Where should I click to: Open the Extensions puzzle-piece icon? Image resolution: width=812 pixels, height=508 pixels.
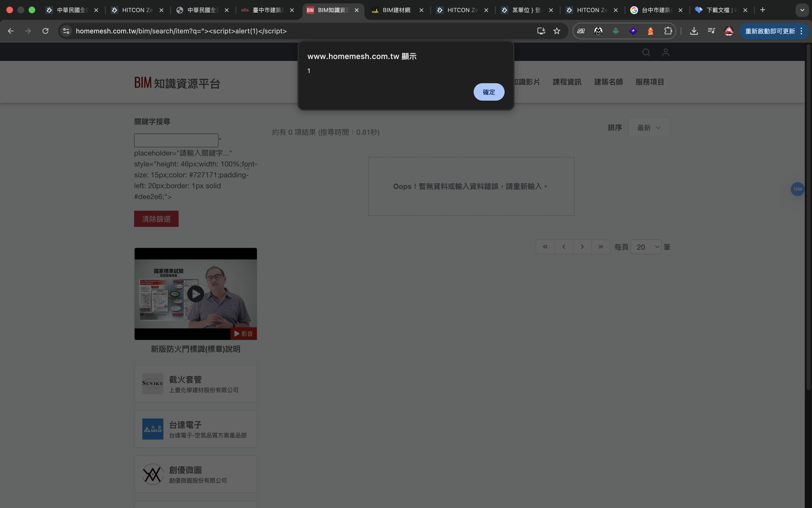tap(668, 31)
